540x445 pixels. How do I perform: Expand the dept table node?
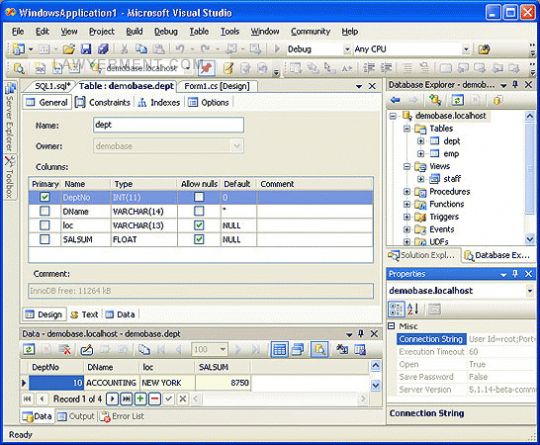coord(420,141)
